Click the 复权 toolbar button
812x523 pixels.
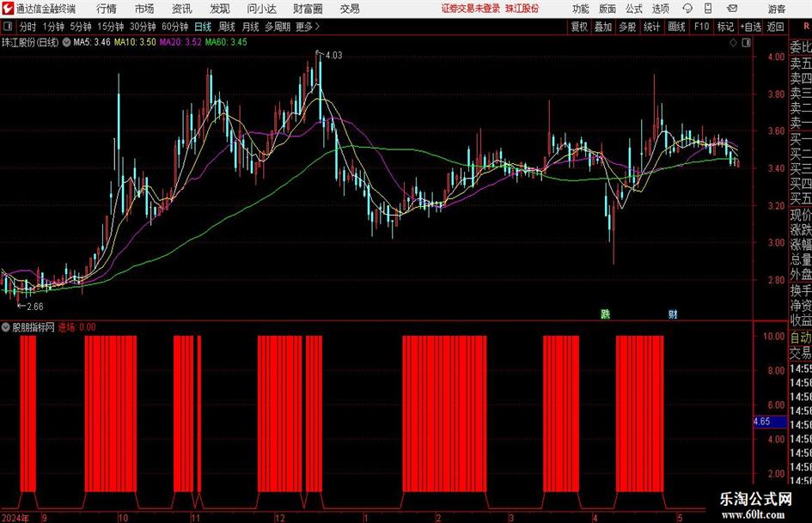[579, 27]
